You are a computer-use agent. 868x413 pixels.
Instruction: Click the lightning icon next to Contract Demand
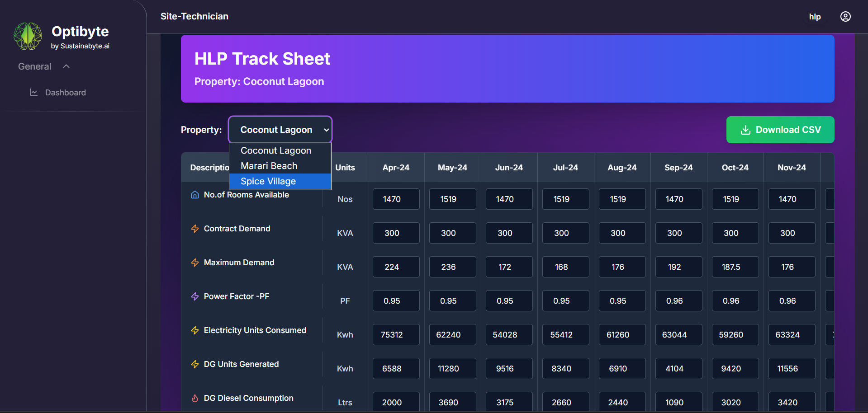[x=195, y=229]
